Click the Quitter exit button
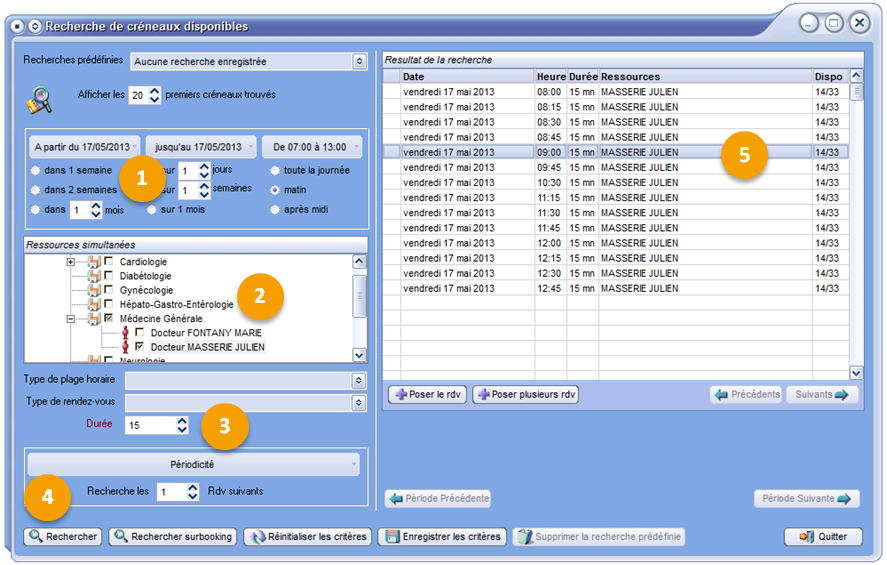Screen dimensions: 887x565 [823, 537]
